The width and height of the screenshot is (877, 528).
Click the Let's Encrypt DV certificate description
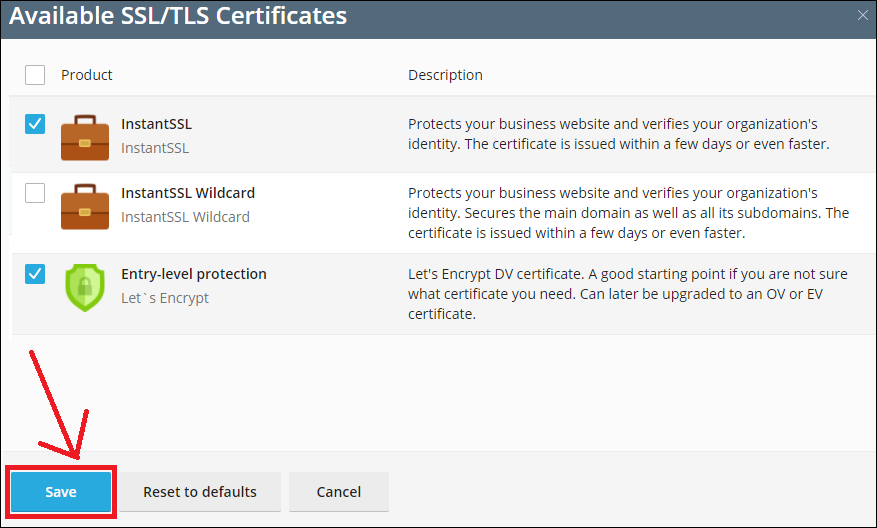(628, 294)
